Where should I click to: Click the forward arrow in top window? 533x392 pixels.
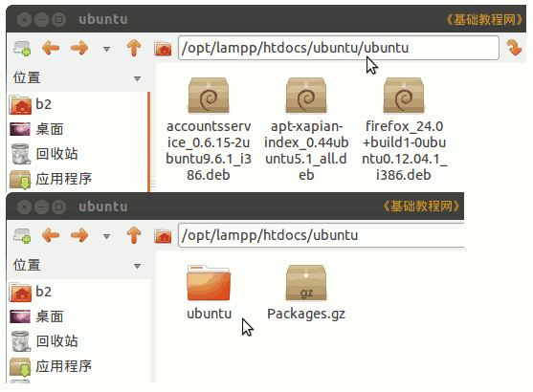79,48
